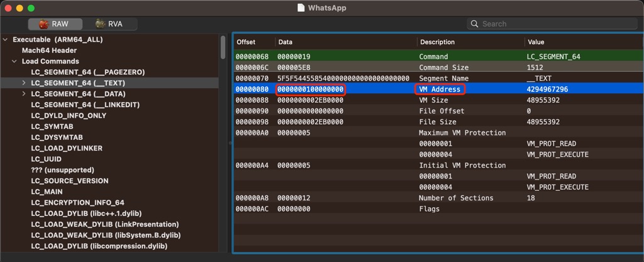Click value 1512 in Command Size row
Screen dimensions: 644x262
[x=535, y=67]
